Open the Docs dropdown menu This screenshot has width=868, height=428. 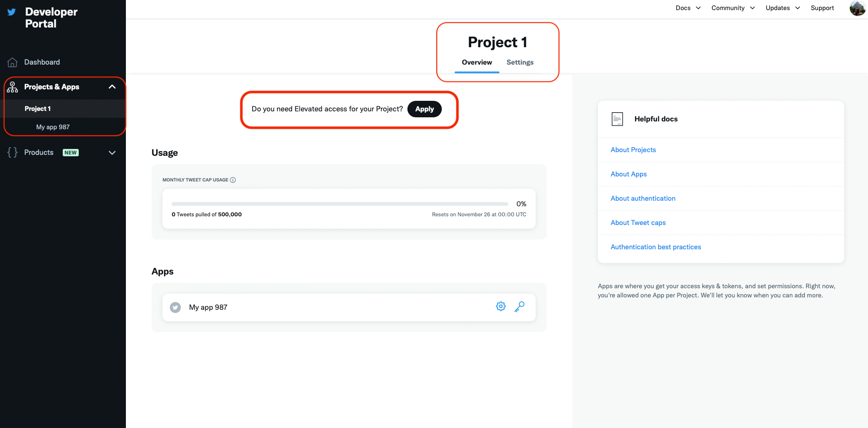click(x=688, y=8)
